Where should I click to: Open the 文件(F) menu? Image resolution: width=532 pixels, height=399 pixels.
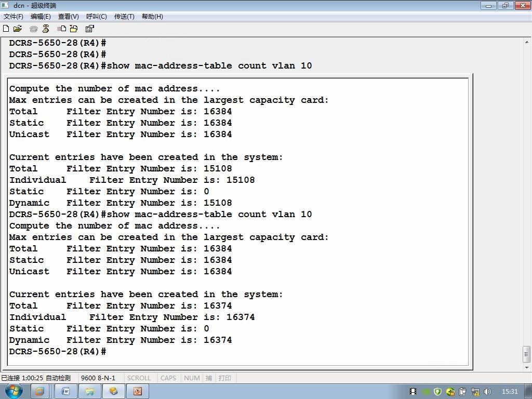coord(14,17)
